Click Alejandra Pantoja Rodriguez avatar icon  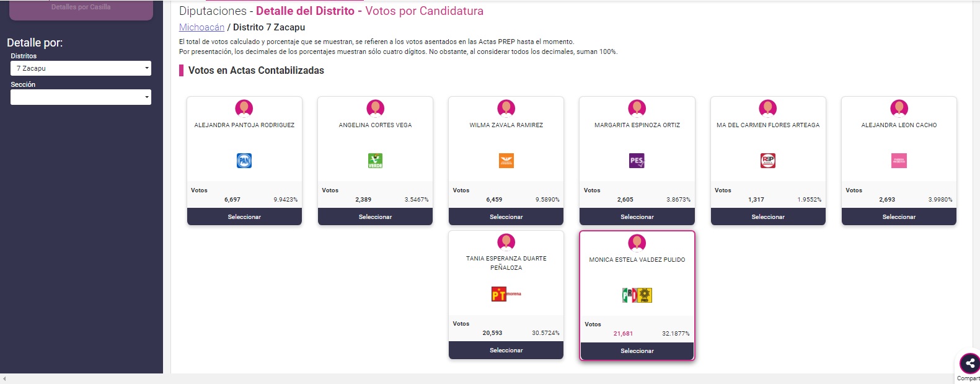pyautogui.click(x=244, y=108)
